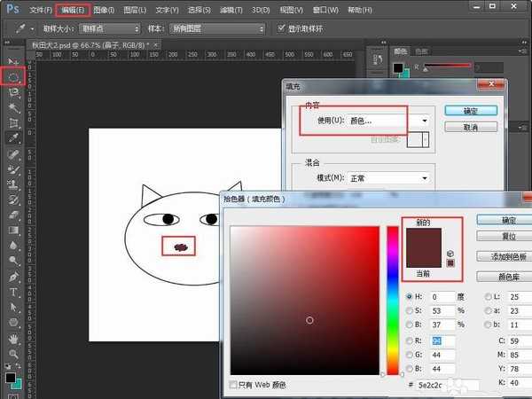Select the Eyedropper tool in the toolbar
The height and width of the screenshot is (399, 532).
14,137
